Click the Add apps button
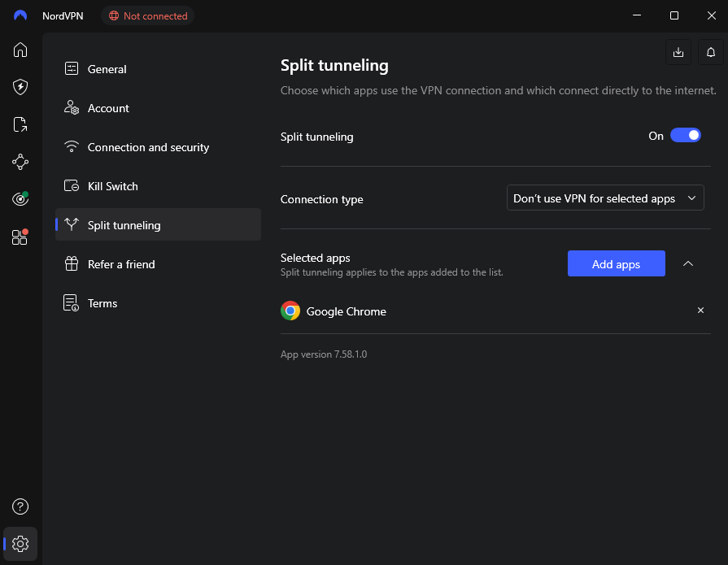 click(x=616, y=263)
